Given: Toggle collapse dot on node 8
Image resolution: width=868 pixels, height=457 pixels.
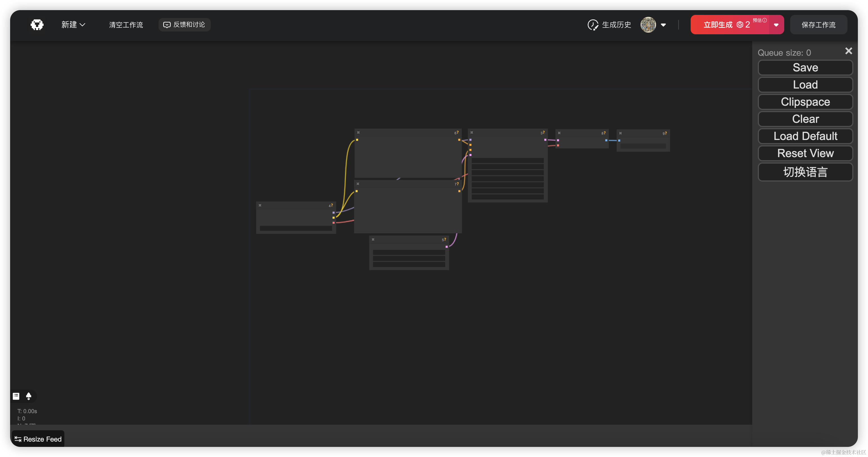Looking at the screenshot, I should (x=559, y=133).
